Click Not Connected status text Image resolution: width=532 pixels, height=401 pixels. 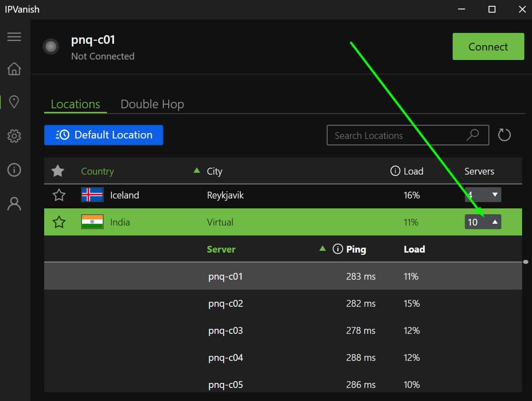point(103,56)
